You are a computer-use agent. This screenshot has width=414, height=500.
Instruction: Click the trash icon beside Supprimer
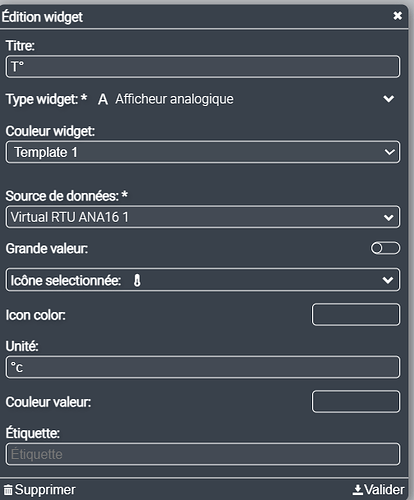(8, 490)
